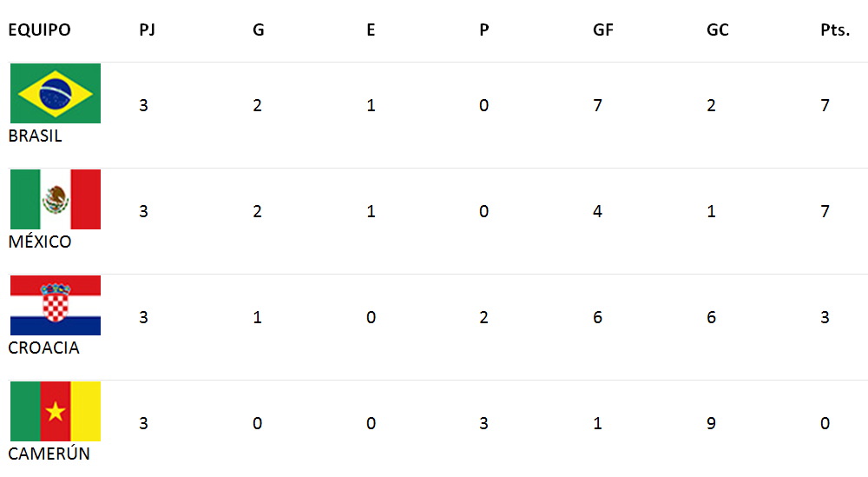Select Cameroon's goals against value 9
868x477 pixels.
(x=712, y=423)
